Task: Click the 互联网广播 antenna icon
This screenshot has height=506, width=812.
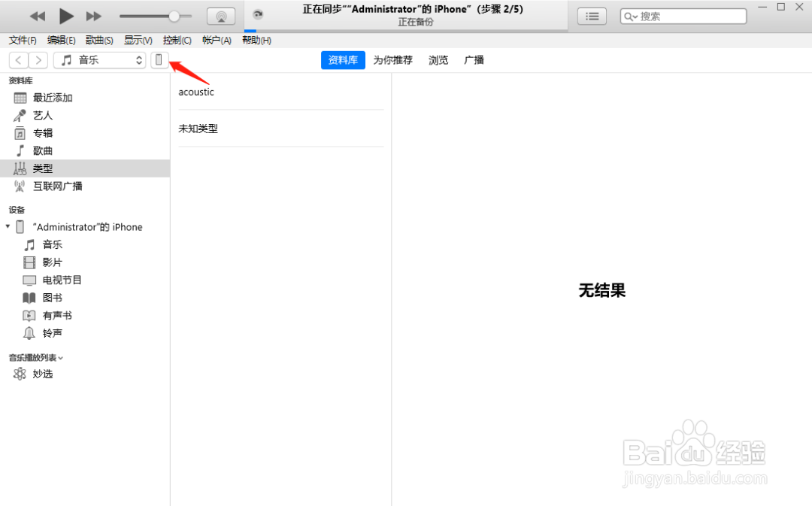Action: pos(20,186)
